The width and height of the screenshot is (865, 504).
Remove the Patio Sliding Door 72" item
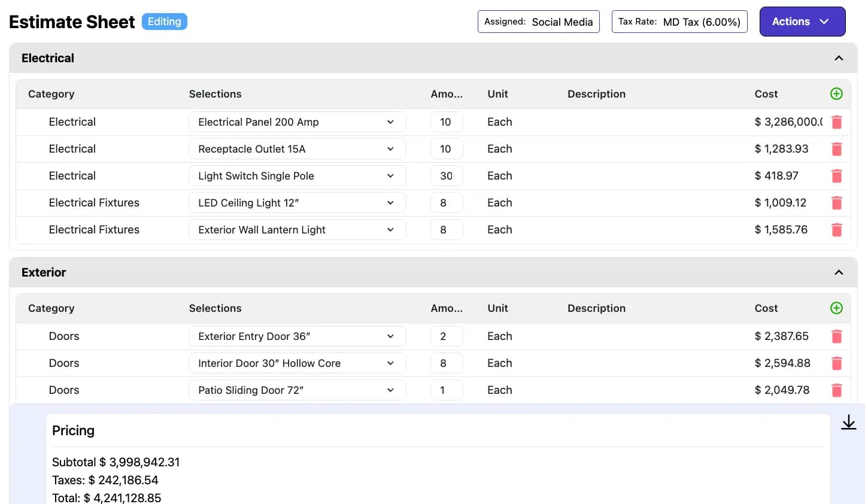coord(836,390)
